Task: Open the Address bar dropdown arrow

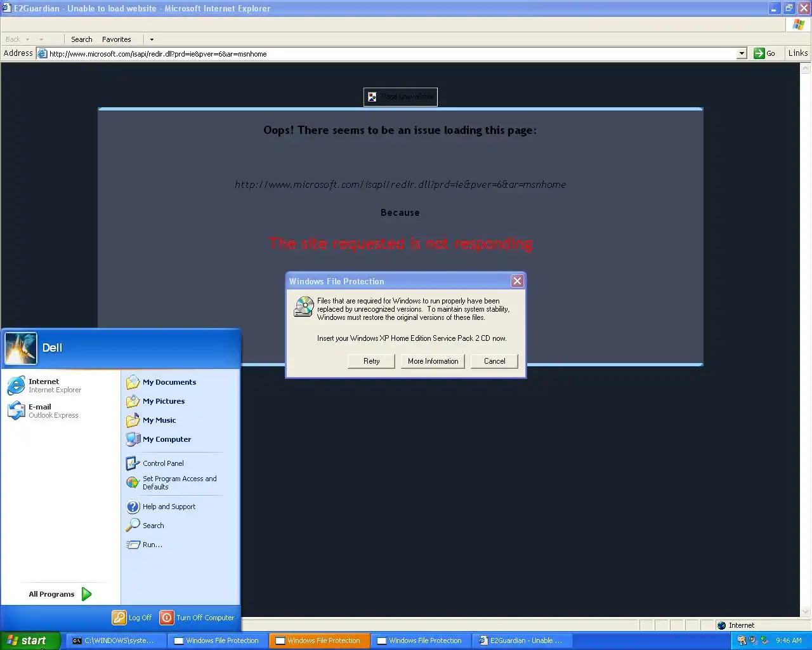Action: pos(742,54)
